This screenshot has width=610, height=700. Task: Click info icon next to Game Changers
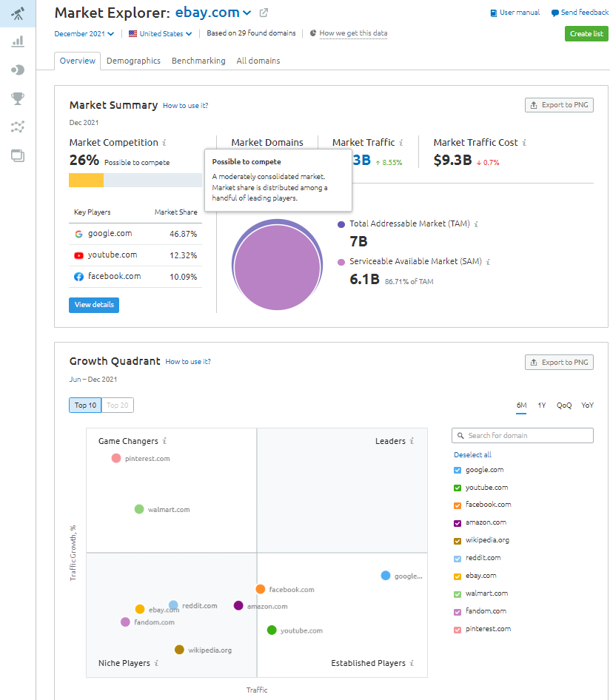[x=164, y=441]
